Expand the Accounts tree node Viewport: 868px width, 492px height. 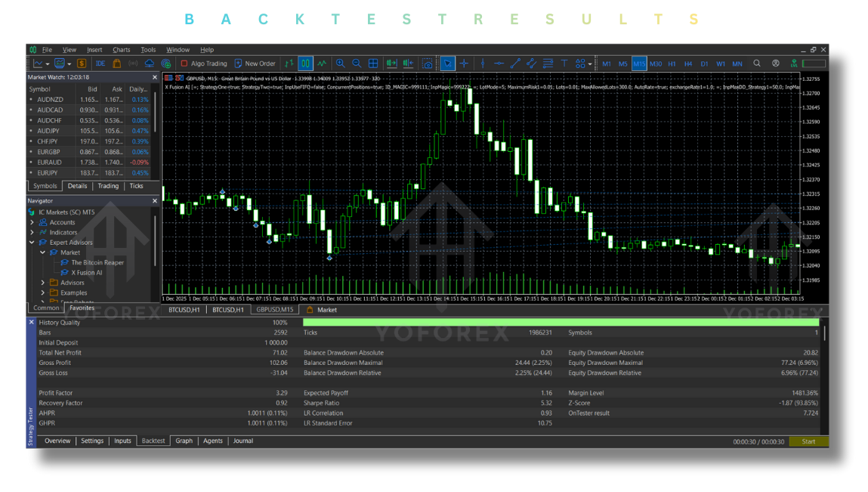pyautogui.click(x=32, y=223)
